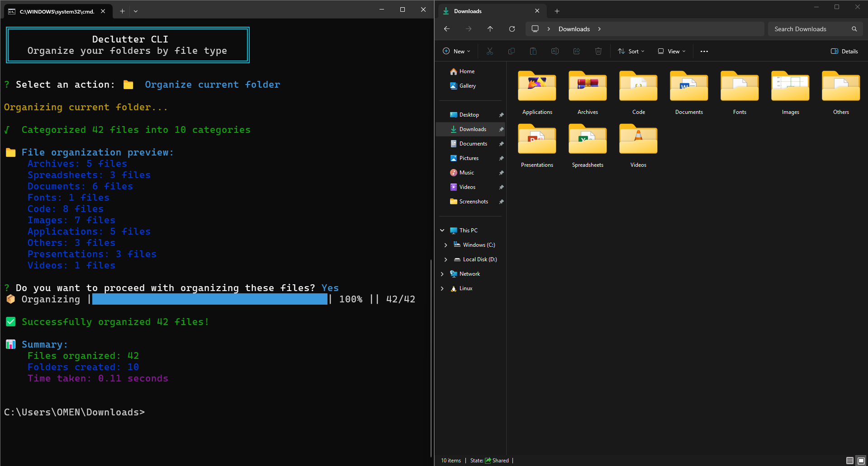
Task: Open the Code folder
Action: point(638,93)
